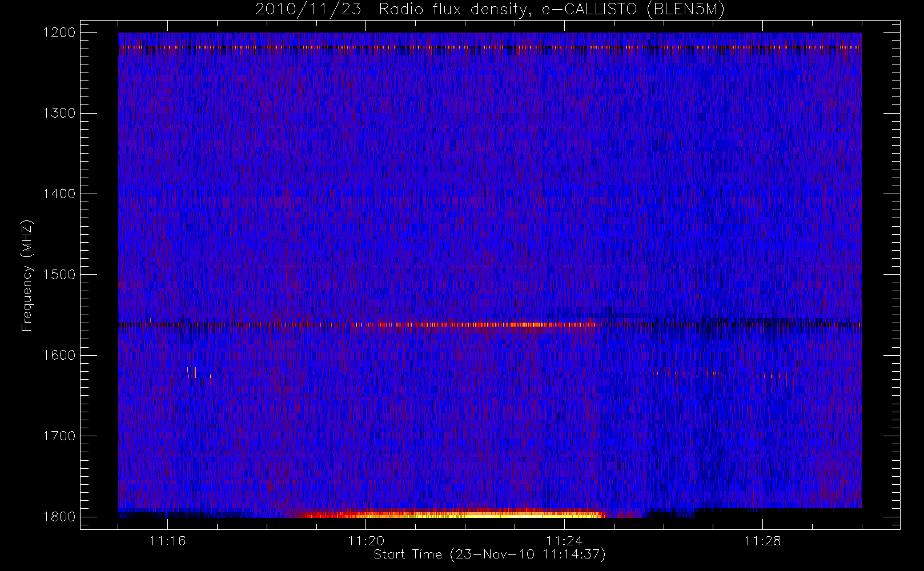Click the 11:24 time tick label
This screenshot has height=571, width=924.
(564, 541)
